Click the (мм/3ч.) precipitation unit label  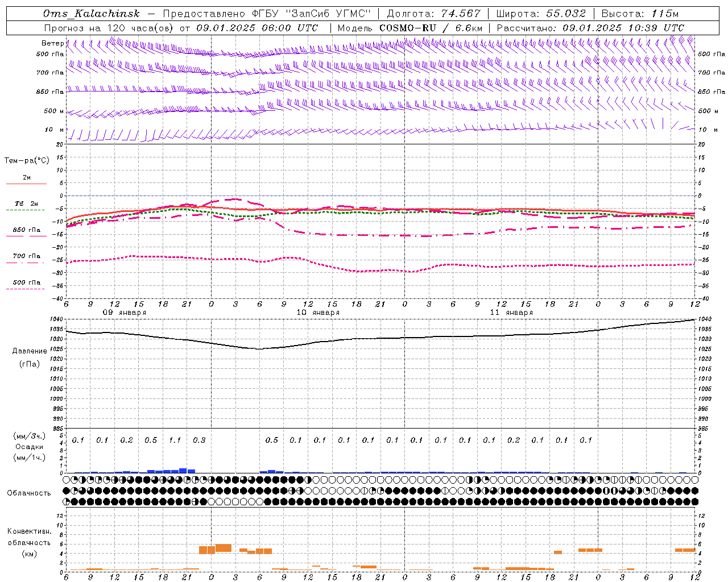30,436
